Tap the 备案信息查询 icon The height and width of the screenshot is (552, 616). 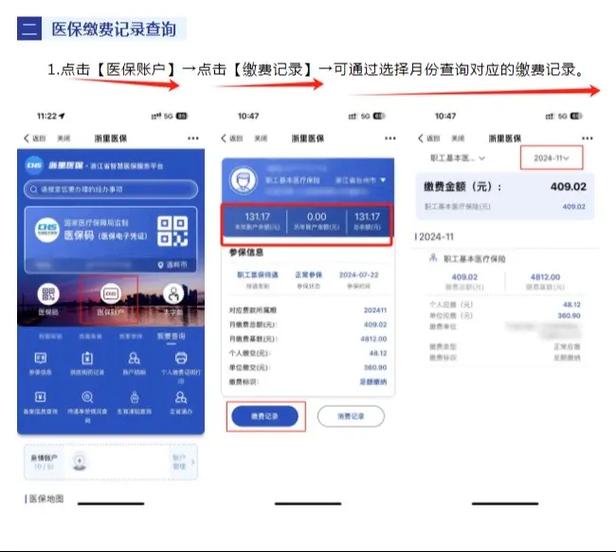click(x=40, y=397)
